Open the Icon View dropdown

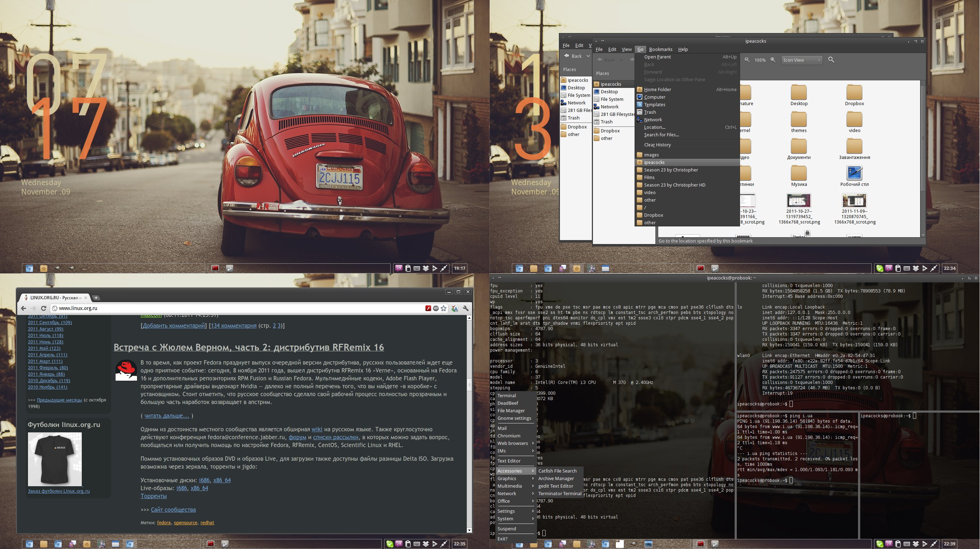tap(802, 60)
